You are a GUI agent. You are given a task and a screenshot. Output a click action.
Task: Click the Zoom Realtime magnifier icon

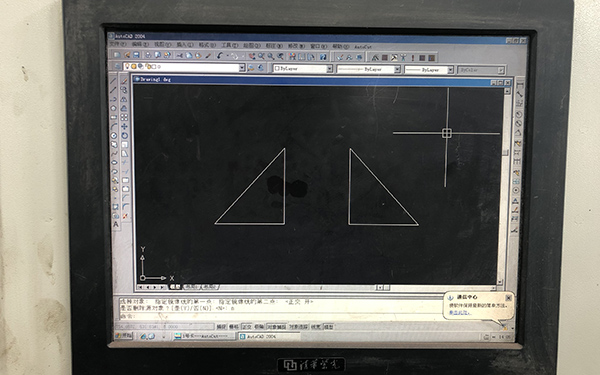(261, 56)
